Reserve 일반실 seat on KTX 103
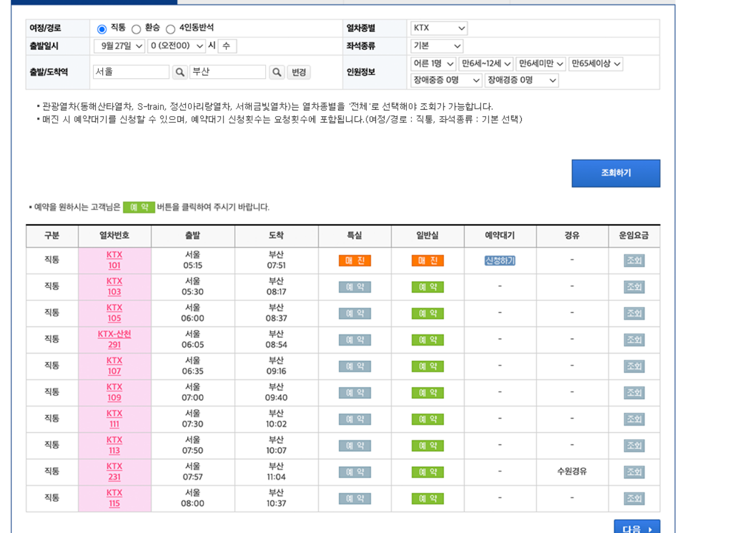This screenshot has width=756, height=533. (x=427, y=287)
